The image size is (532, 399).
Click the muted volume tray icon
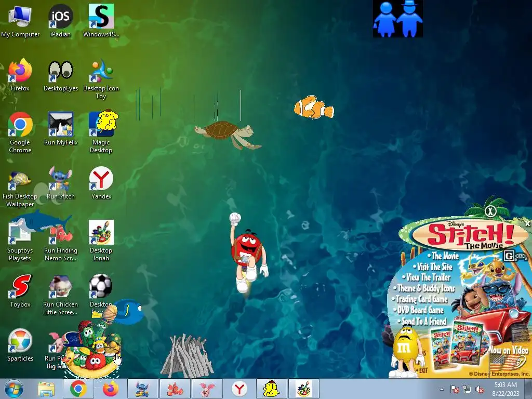click(480, 389)
